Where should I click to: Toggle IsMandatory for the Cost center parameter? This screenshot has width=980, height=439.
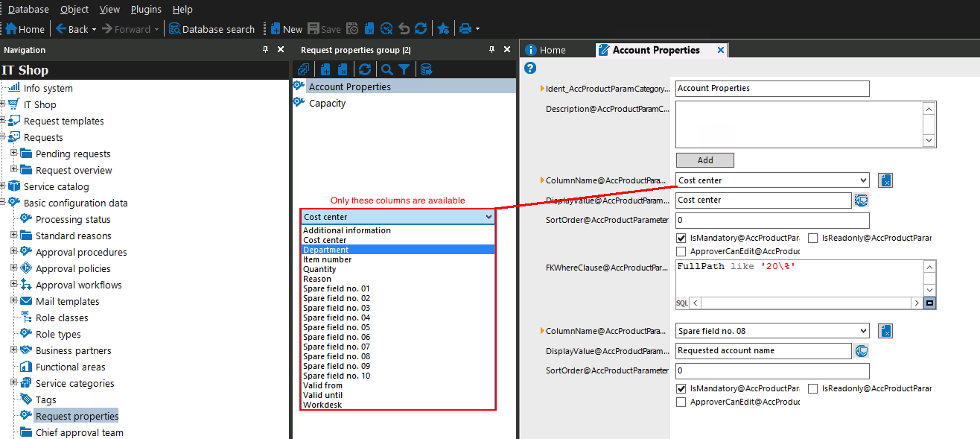pyautogui.click(x=681, y=239)
